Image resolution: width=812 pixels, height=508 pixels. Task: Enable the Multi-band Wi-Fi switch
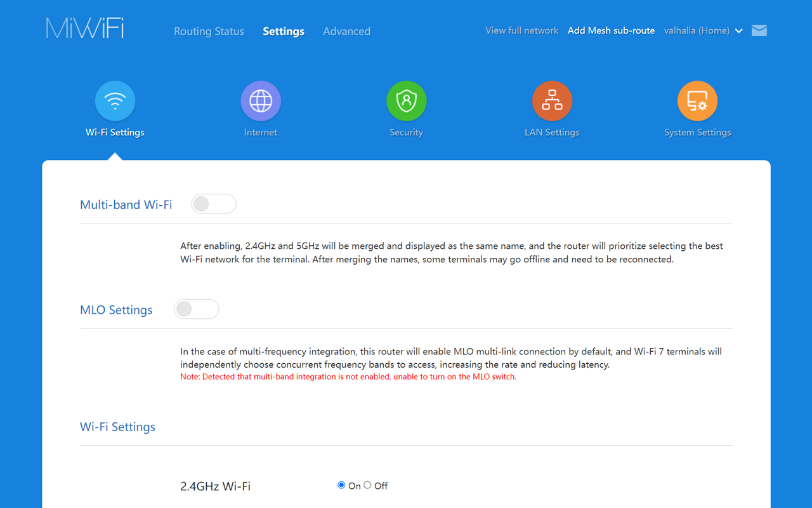[x=213, y=204]
